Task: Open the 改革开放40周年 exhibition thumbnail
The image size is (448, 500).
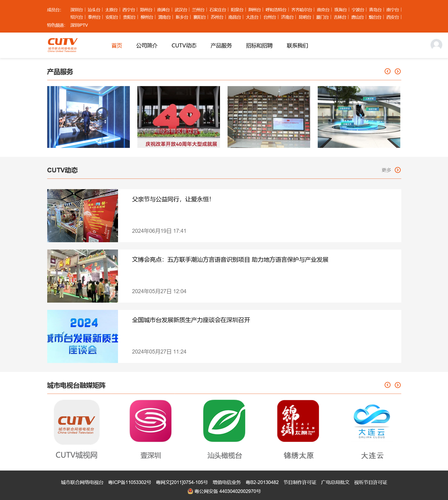Action: [179, 117]
